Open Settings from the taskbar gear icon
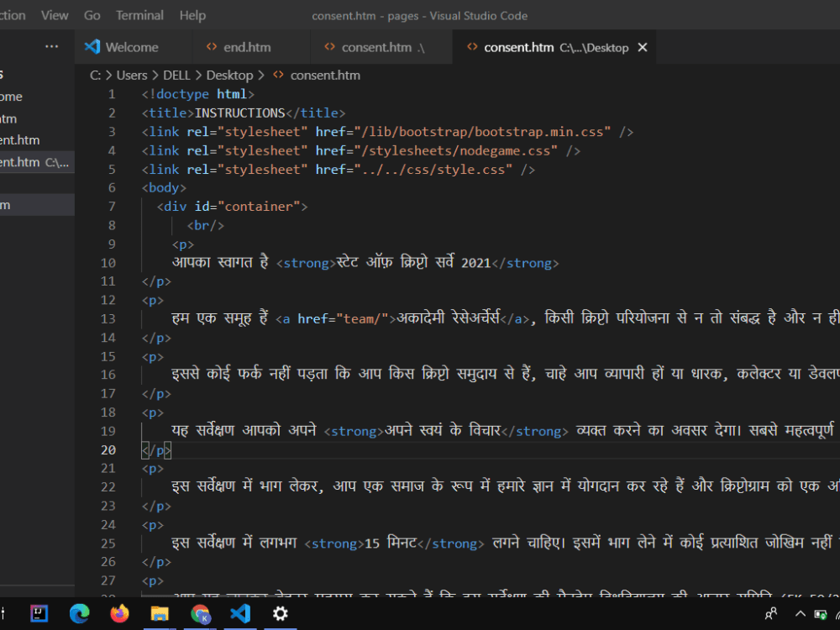The width and height of the screenshot is (840, 630). [x=280, y=614]
